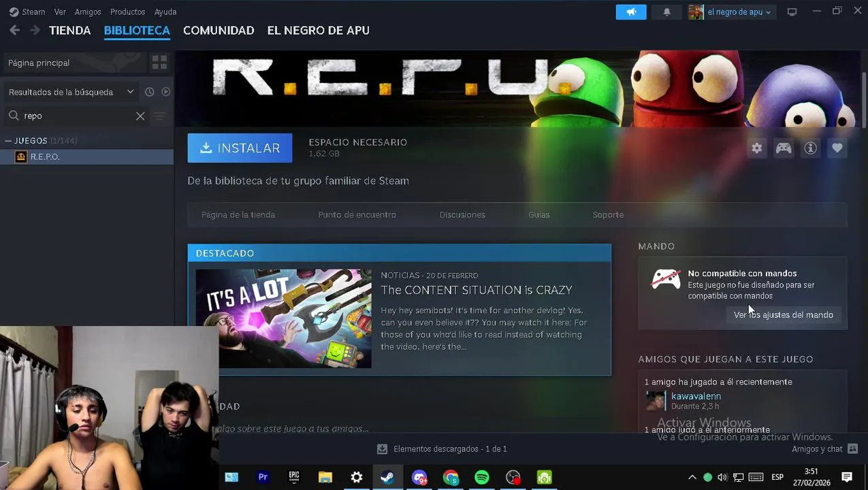The width and height of the screenshot is (868, 490).
Task: Click Ver los ajustes del mando
Action: click(784, 315)
